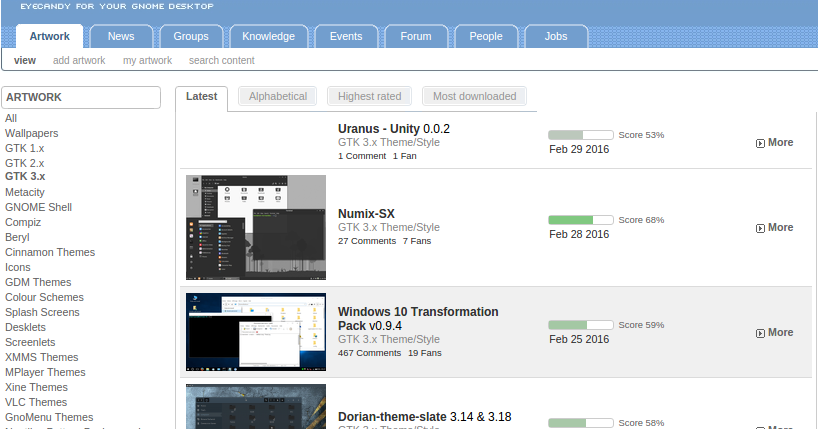Click the ARTWORK sidebar heading
This screenshot has height=429, width=818.
click(81, 98)
